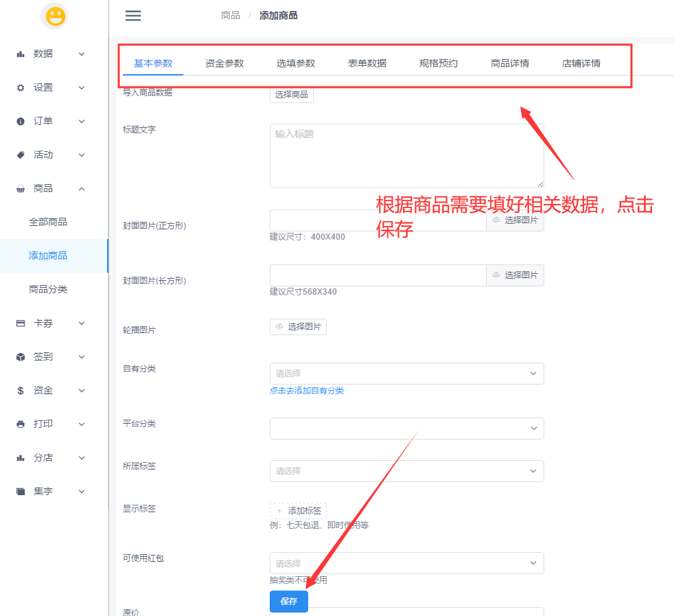Switch to the 资金参数 tab
The height and width of the screenshot is (616, 674).
click(x=224, y=63)
